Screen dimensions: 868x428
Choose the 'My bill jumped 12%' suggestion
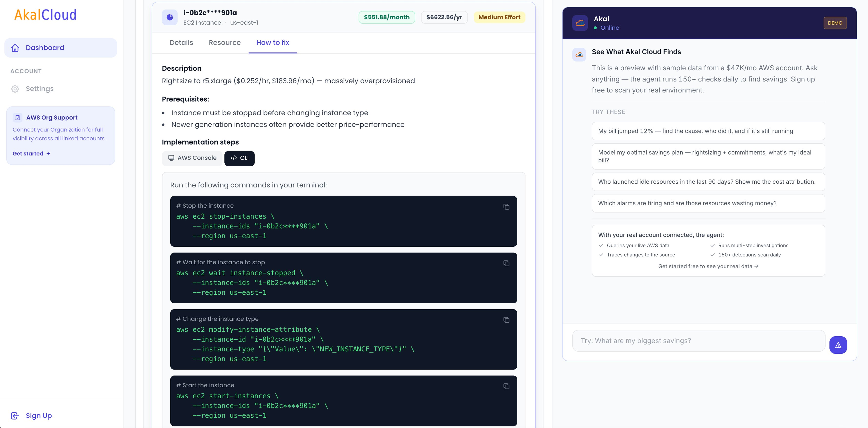(x=708, y=131)
